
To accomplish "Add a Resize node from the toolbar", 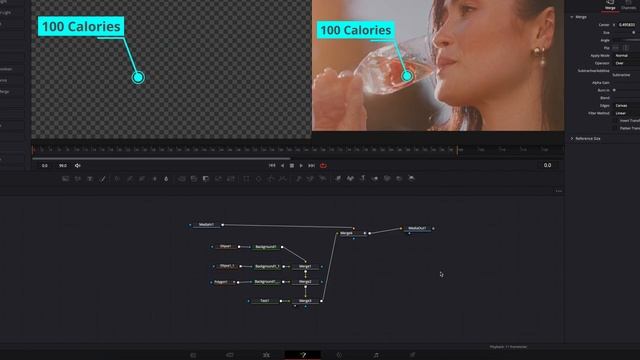I will [x=218, y=179].
